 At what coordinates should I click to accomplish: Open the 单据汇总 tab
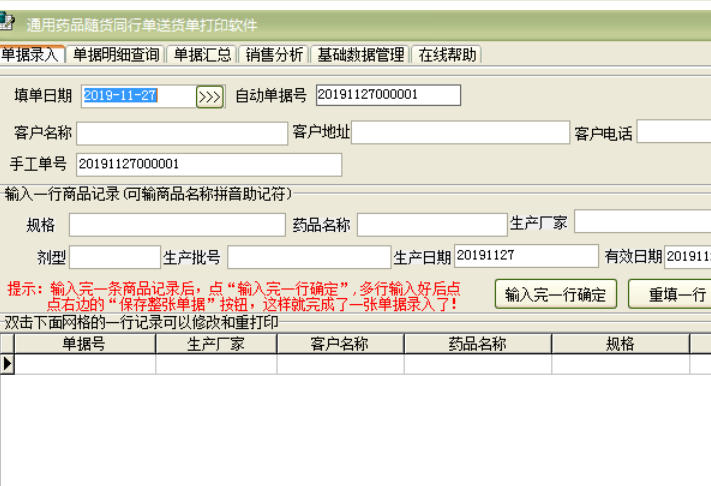click(203, 55)
